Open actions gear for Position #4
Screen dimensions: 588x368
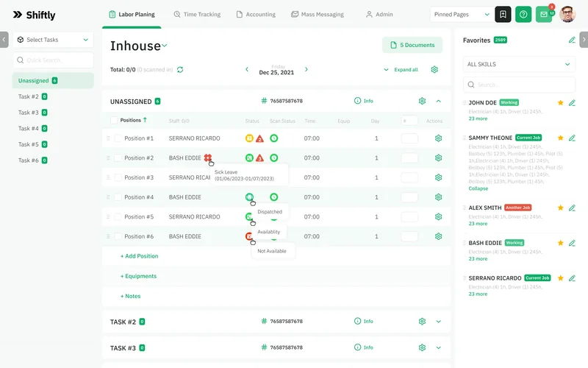tap(438, 197)
